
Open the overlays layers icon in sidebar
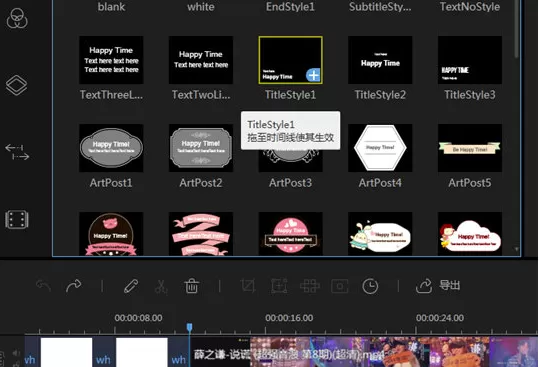[x=16, y=85]
